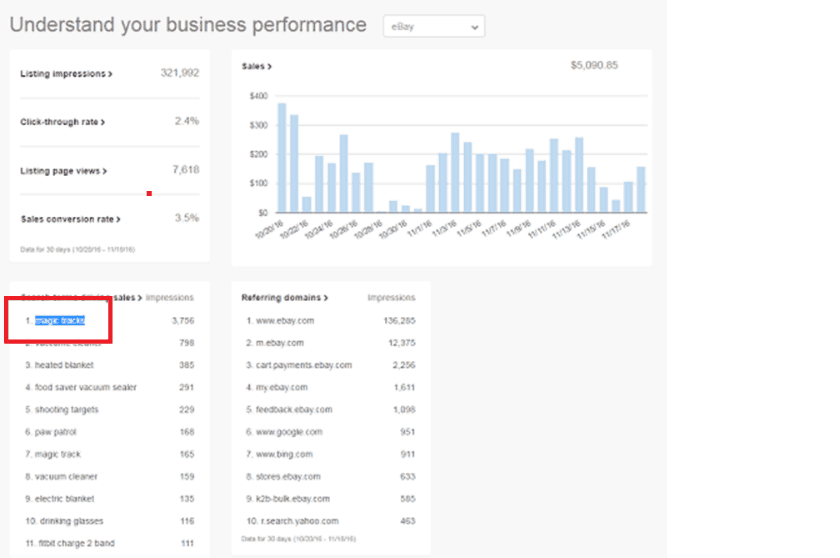The height and width of the screenshot is (558, 840).
Task: Click fitbit charge 2 band term
Action: pyautogui.click(x=77, y=543)
